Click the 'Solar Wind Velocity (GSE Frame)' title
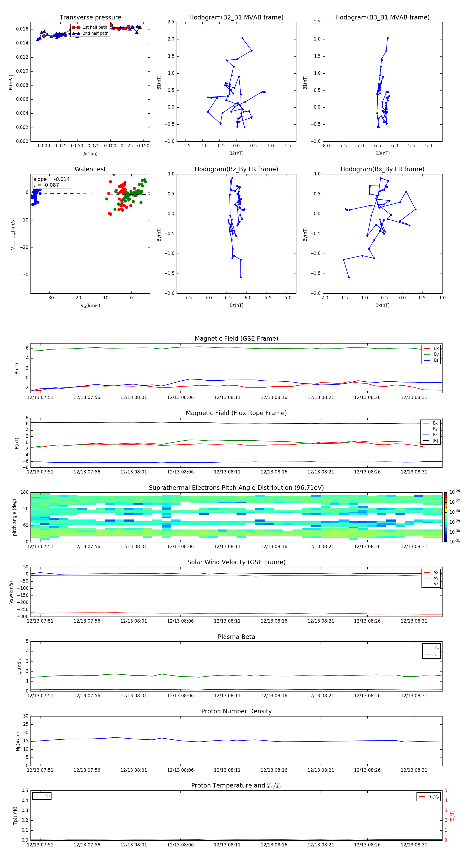The width and height of the screenshot is (473, 868). tap(236, 562)
